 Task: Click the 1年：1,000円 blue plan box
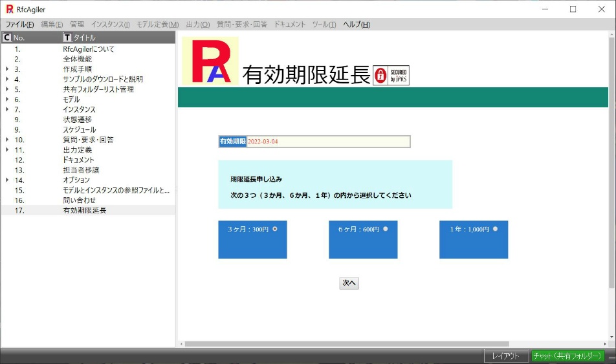(x=474, y=239)
